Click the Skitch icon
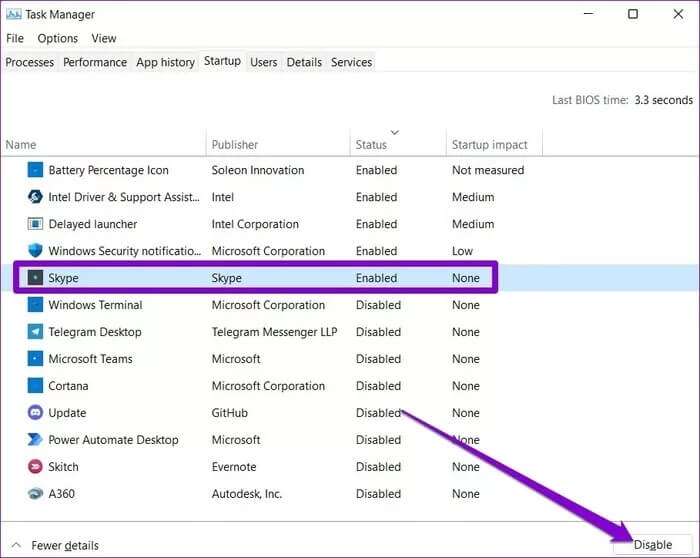This screenshot has width=700, height=558. click(x=35, y=466)
